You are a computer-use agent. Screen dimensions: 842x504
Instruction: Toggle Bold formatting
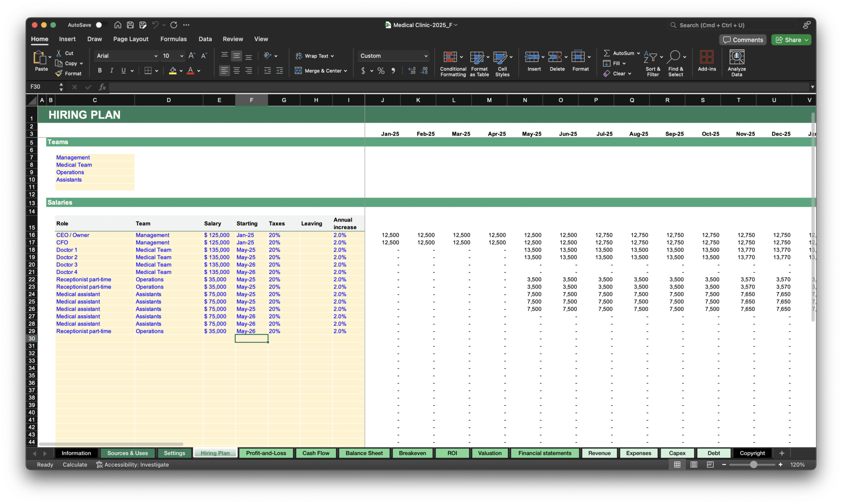99,71
